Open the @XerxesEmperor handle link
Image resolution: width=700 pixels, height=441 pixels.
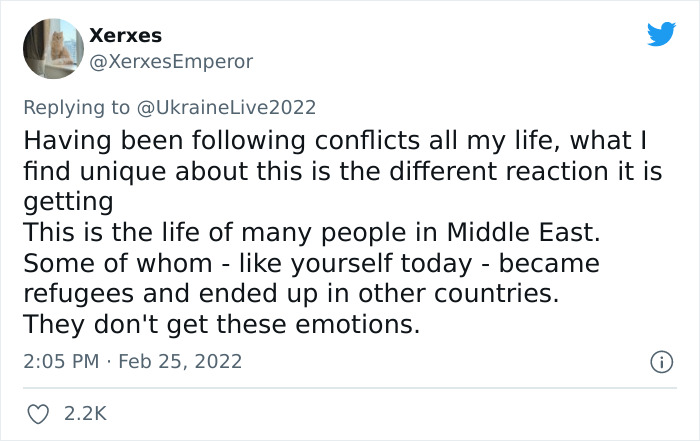(x=171, y=61)
